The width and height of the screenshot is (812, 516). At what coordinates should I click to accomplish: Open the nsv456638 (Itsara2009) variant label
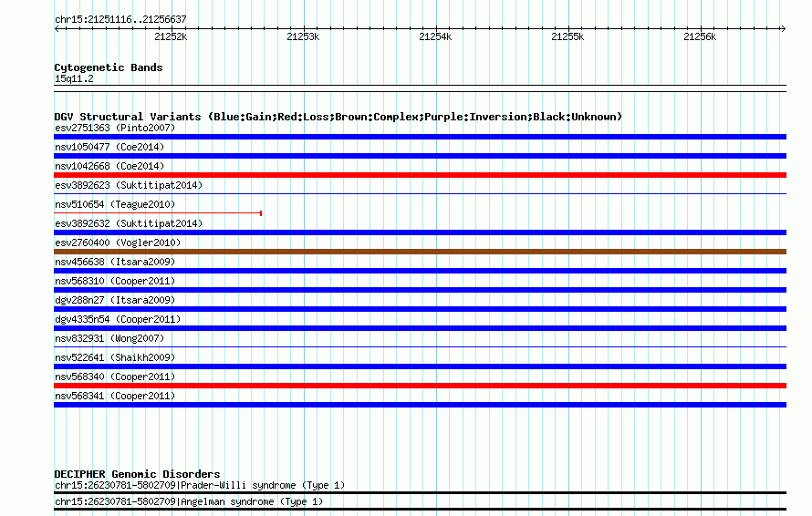tap(115, 262)
